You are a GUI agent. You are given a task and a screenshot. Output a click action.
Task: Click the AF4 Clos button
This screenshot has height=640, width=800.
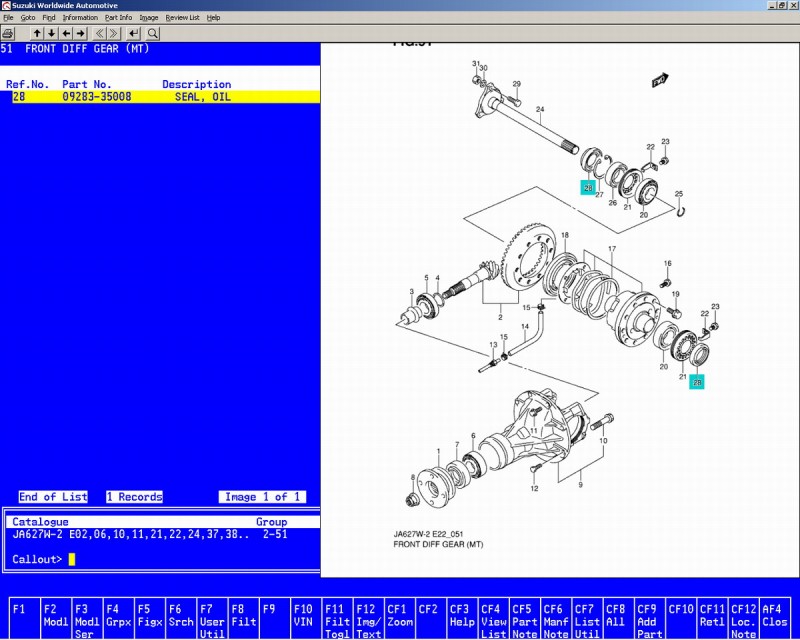tap(774, 618)
